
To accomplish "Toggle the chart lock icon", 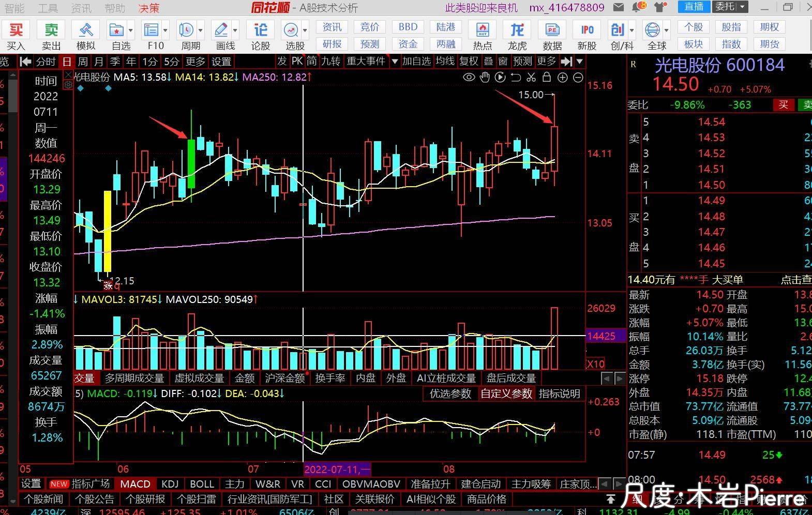I will point(547,78).
